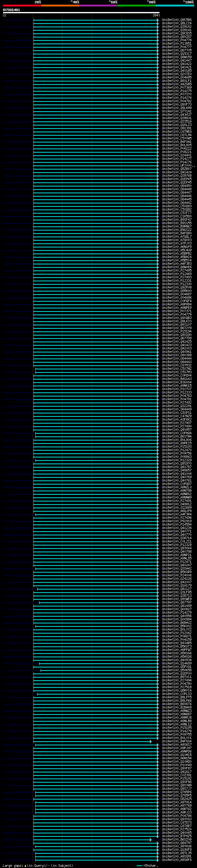The width and height of the screenshot is (197, 868).
Task: Select the UniRef100_Q40961 label
Action: point(177,352)
